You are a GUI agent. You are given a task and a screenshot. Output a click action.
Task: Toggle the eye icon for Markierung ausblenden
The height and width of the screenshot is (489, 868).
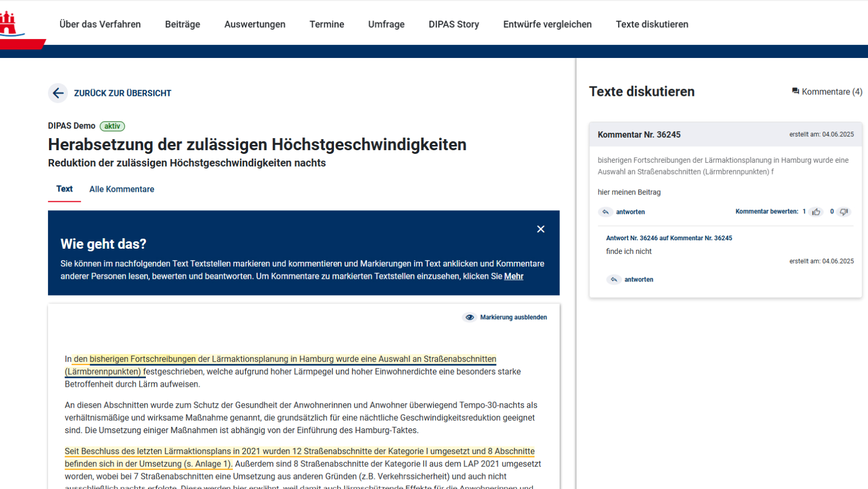pos(469,317)
